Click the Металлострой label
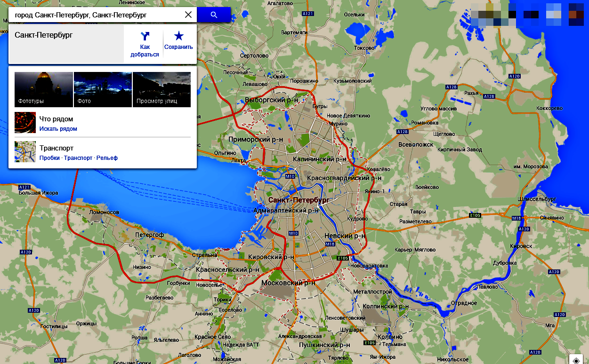Screen dimensions: 589x364 coord(372,292)
